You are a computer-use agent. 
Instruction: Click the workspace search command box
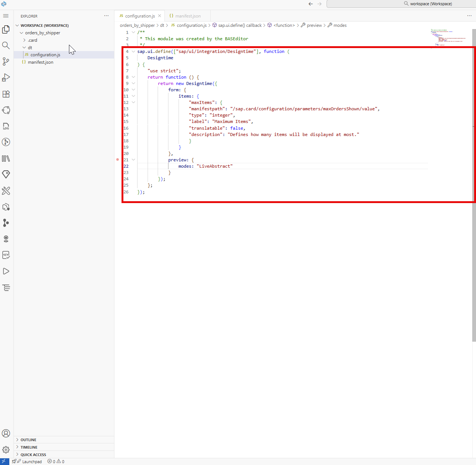click(x=401, y=4)
